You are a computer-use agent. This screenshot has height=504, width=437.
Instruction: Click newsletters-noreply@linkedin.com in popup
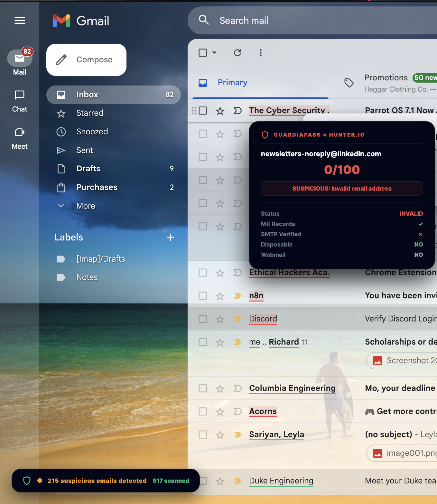(x=321, y=154)
